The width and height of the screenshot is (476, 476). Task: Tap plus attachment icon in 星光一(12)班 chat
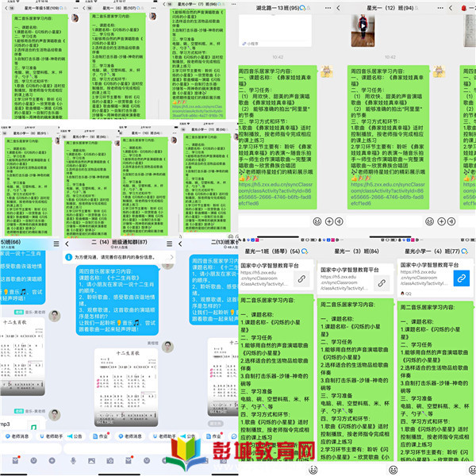(x=441, y=221)
